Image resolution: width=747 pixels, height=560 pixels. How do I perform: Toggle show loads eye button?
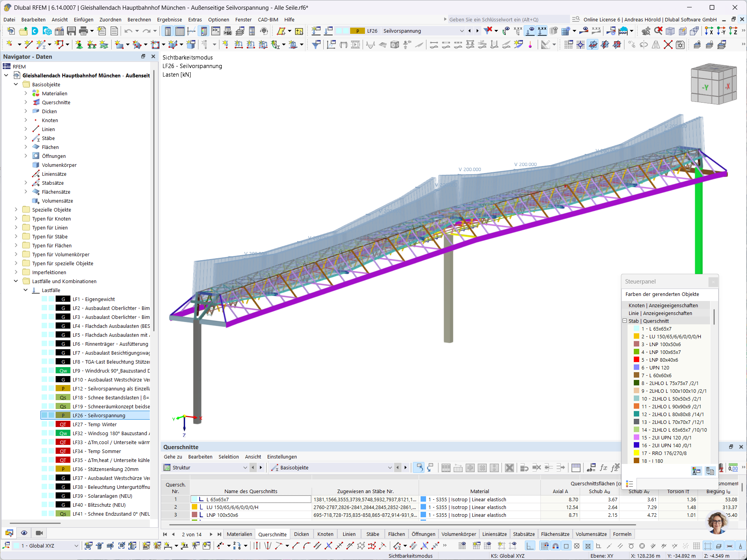click(530, 31)
